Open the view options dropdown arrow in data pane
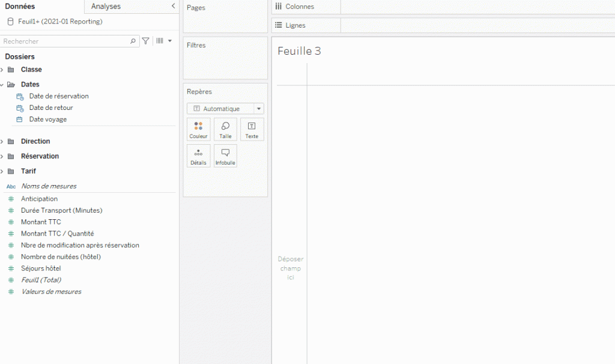The image size is (615, 364). [170, 41]
